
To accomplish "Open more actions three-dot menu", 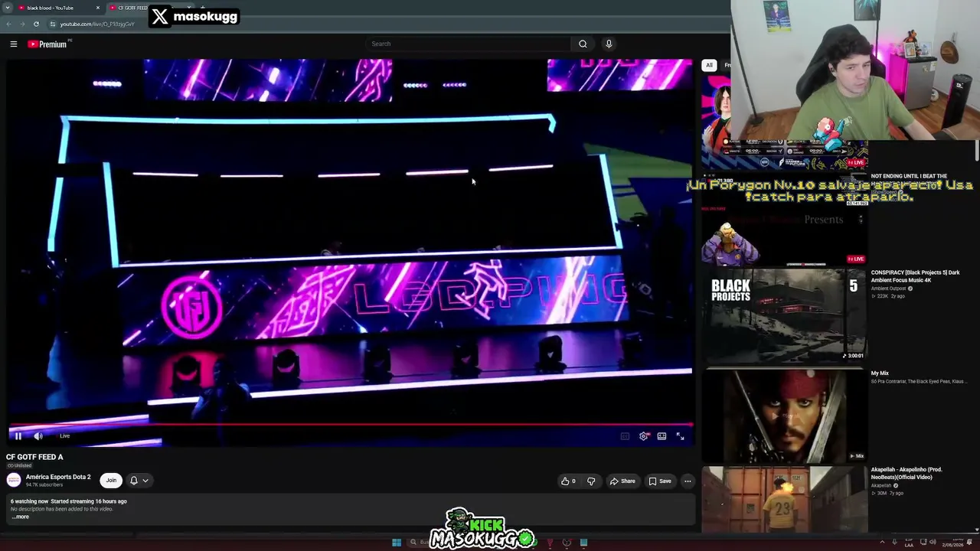I will tap(688, 481).
